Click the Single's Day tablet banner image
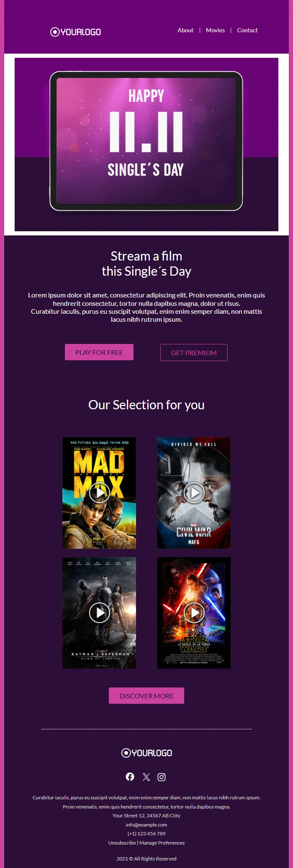The height and width of the screenshot is (868, 293). click(146, 145)
